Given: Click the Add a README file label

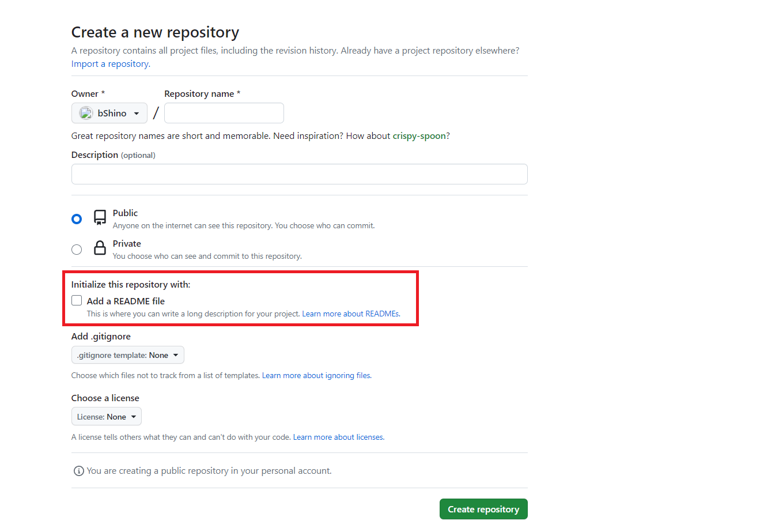Looking at the screenshot, I should tap(126, 301).
